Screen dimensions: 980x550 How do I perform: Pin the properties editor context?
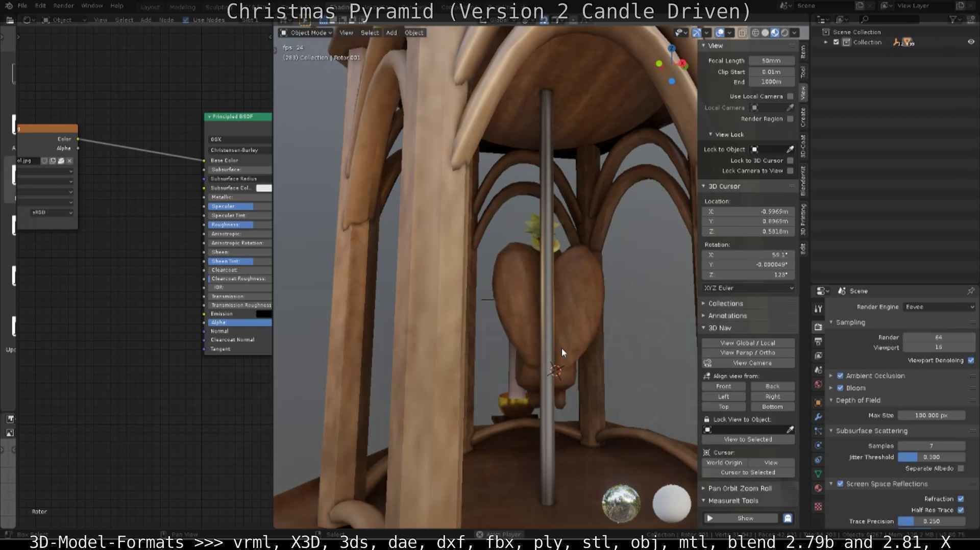[970, 291]
